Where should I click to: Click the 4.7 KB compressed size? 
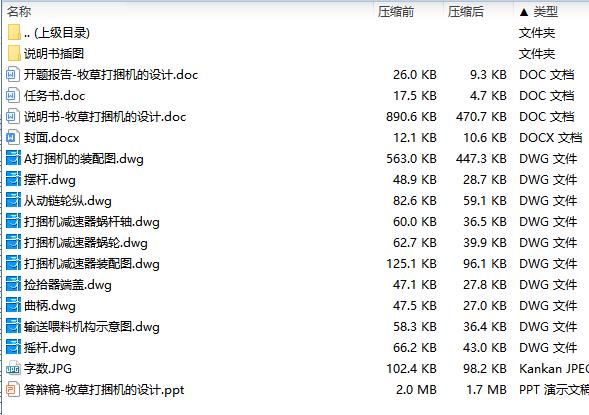pos(488,96)
